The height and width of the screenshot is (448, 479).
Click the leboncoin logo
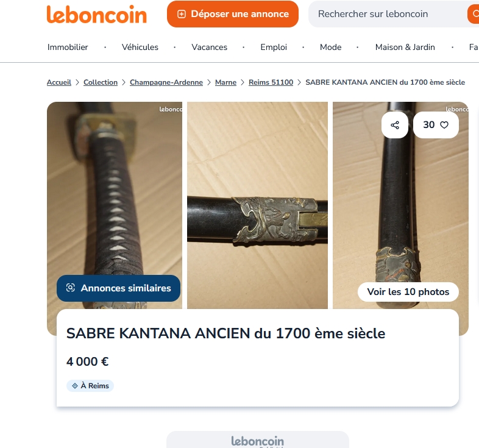coord(96,14)
